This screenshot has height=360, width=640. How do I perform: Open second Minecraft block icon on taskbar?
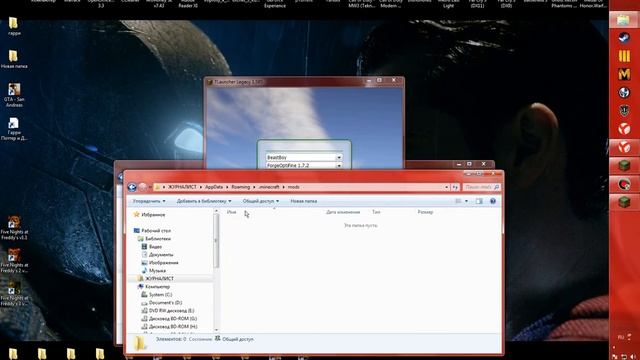pyautogui.click(x=624, y=202)
